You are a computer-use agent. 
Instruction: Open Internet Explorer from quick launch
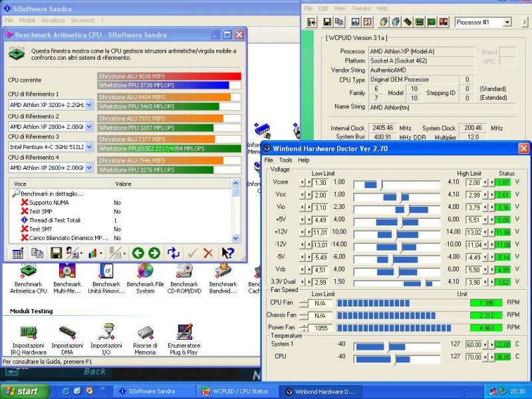(66, 391)
